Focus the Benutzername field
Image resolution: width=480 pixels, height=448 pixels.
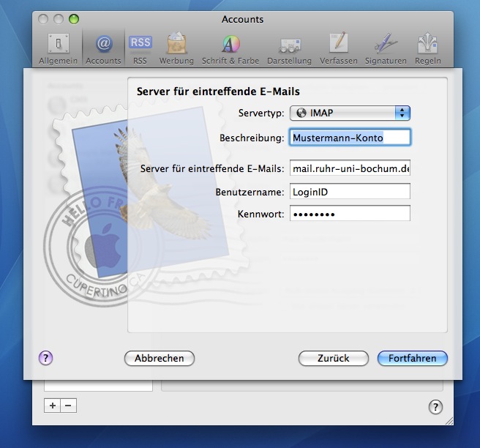point(350,191)
